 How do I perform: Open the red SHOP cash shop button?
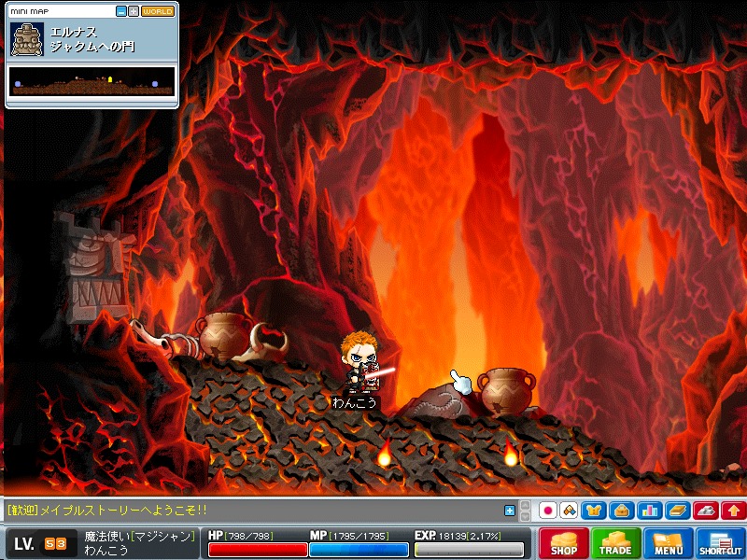[564, 543]
